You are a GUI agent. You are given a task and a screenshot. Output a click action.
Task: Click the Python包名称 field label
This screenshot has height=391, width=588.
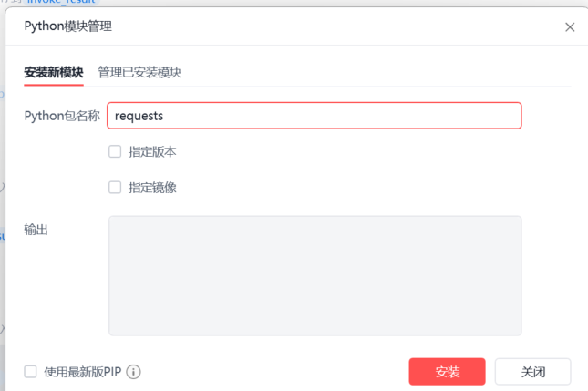[x=62, y=116]
